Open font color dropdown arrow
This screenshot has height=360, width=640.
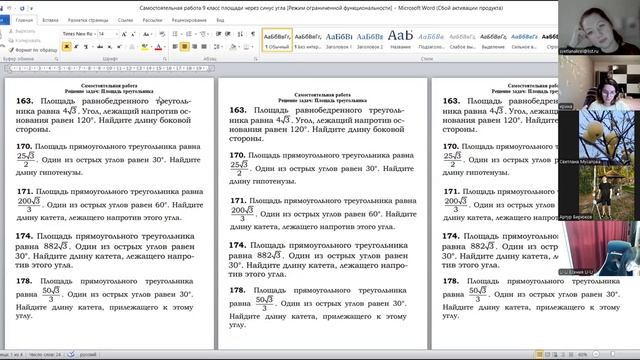click(164, 47)
